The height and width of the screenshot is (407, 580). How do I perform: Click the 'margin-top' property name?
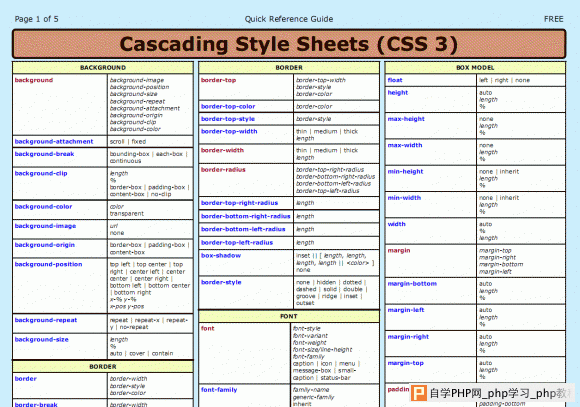[405, 363]
